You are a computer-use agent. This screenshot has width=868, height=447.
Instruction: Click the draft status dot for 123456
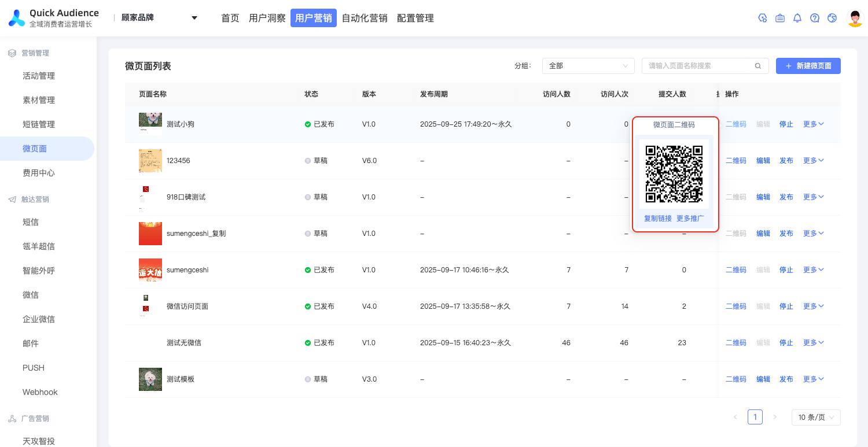tap(308, 161)
